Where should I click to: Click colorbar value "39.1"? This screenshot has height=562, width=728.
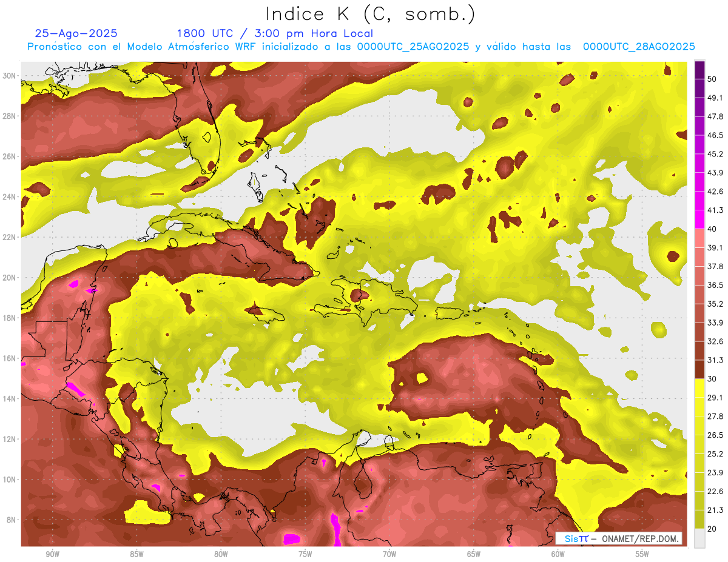coord(715,248)
